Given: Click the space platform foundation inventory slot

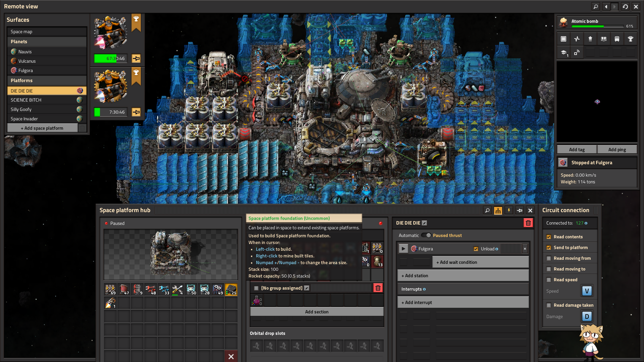Looking at the screenshot, I should (231, 290).
